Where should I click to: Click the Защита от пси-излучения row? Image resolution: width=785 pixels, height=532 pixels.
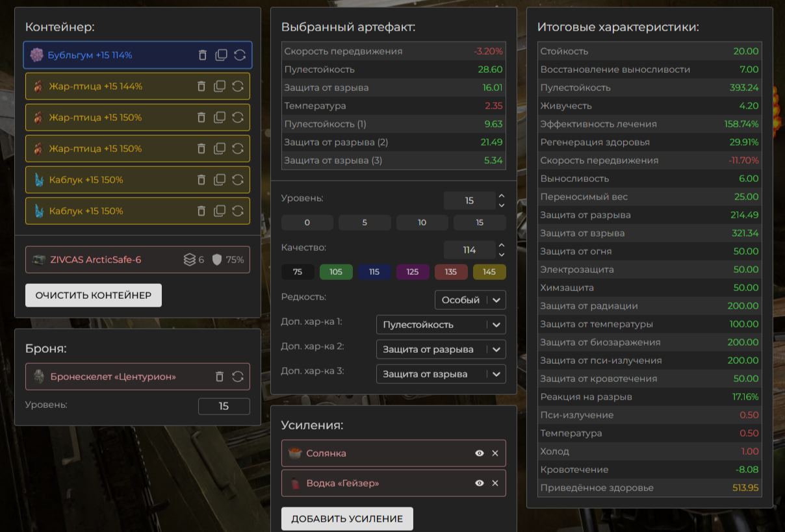[x=650, y=361]
